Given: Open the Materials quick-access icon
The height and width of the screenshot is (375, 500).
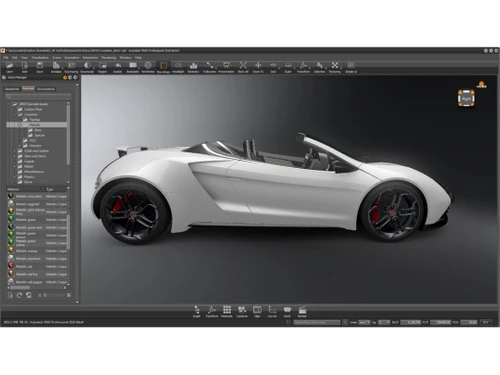Looking at the screenshot, I should coord(227,311).
